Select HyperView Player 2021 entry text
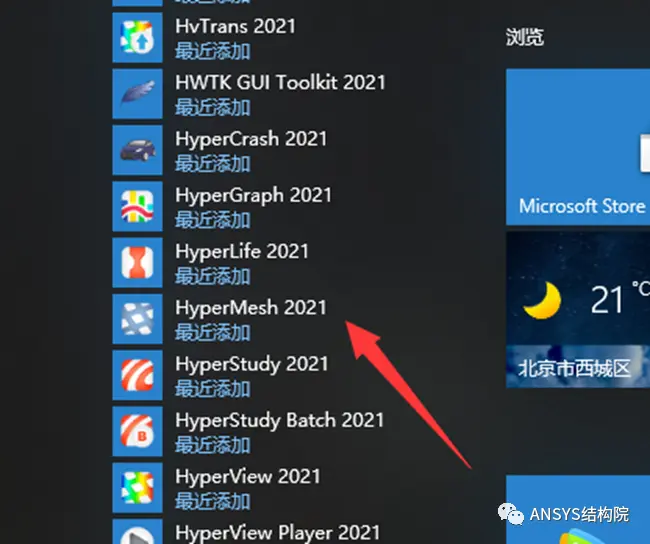650x544 pixels. 278,533
